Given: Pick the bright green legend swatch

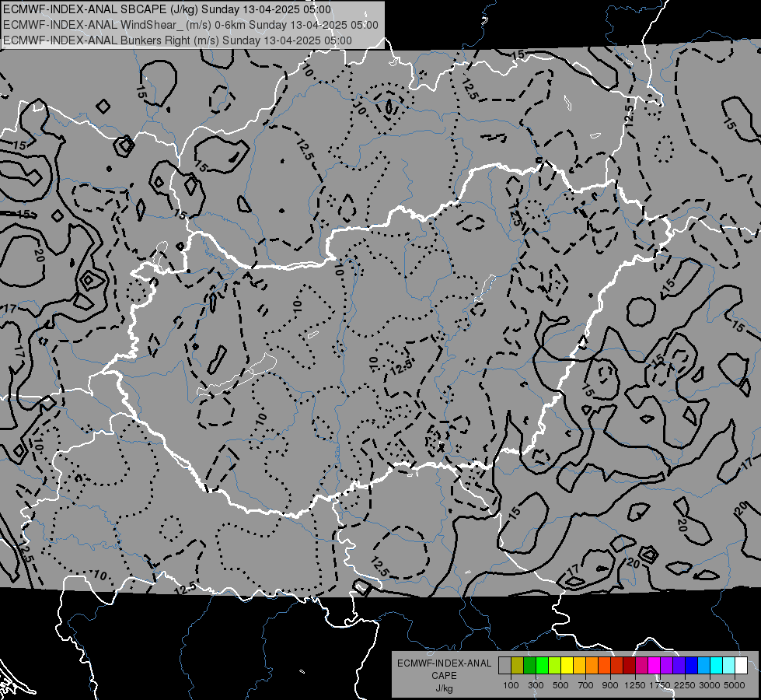Looking at the screenshot, I should (542, 665).
